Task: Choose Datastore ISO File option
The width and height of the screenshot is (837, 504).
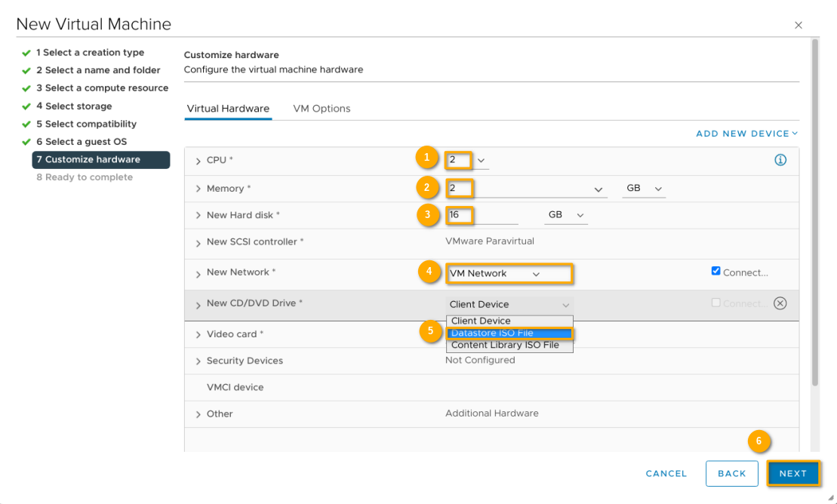Action: pos(509,333)
